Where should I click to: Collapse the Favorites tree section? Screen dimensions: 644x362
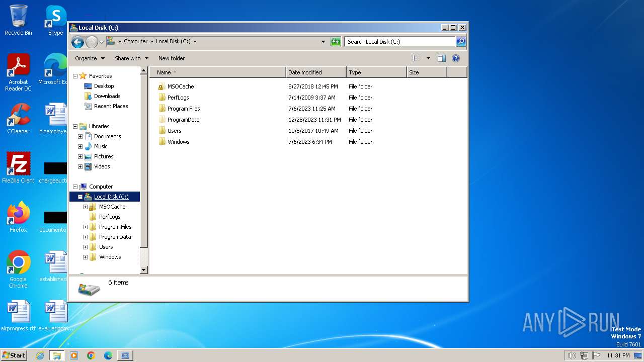click(75, 76)
